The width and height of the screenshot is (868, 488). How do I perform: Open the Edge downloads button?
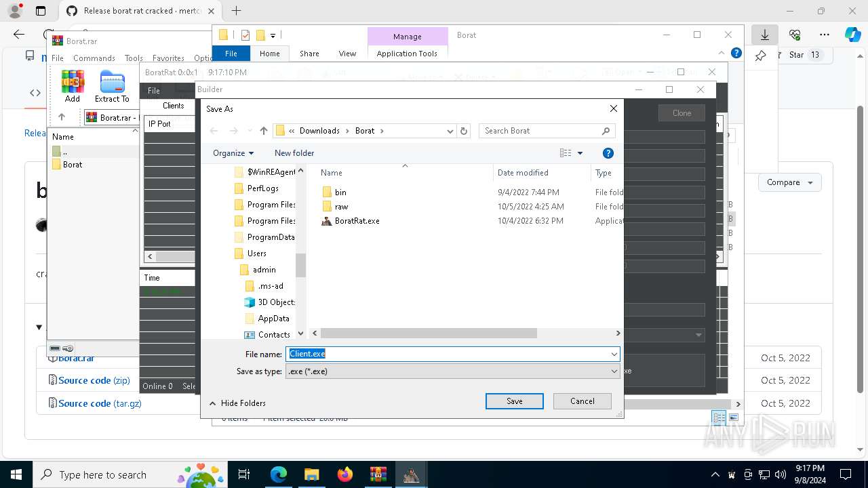click(764, 35)
